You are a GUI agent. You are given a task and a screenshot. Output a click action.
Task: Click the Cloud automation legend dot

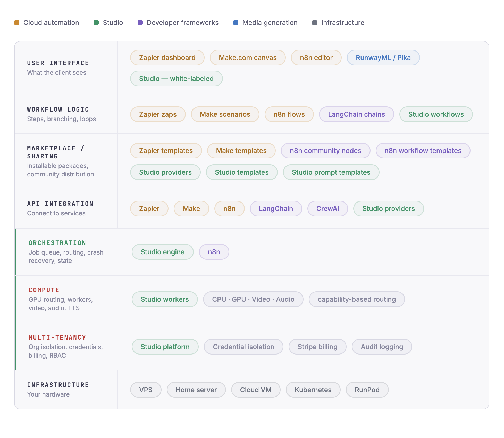click(17, 23)
